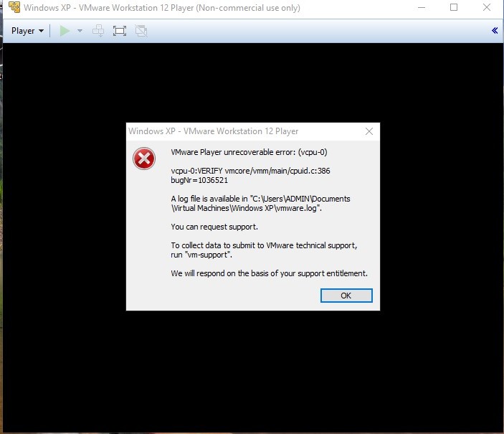
Task: Click the green Power On play icon
Action: 65,31
